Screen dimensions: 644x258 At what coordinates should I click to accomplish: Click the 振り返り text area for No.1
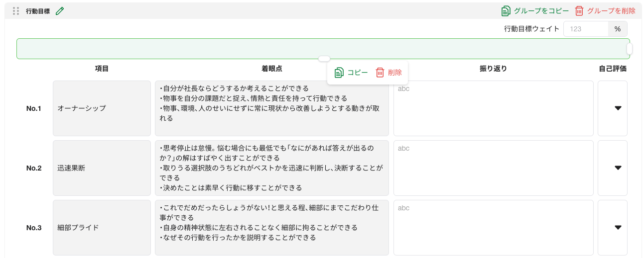point(493,108)
